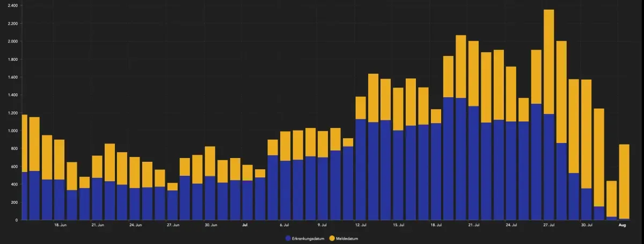Click the blue bar segment at 27. Jul
This screenshot has height=244, width=644.
pyautogui.click(x=548, y=167)
